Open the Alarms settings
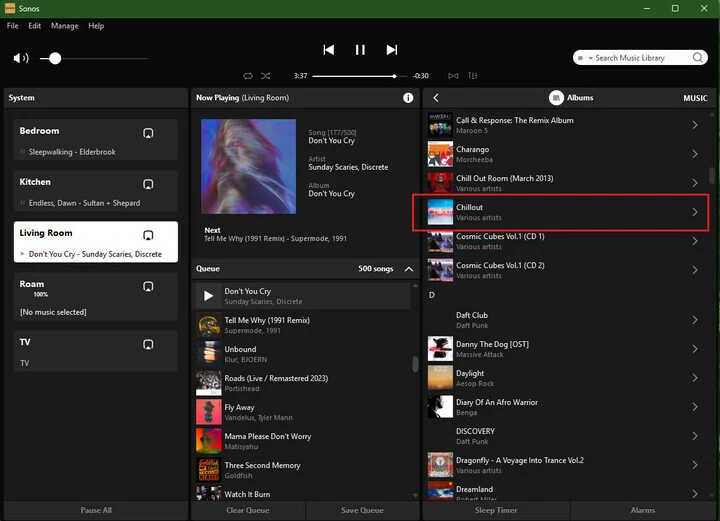Screen dimensions: 720x521 coord(643,510)
